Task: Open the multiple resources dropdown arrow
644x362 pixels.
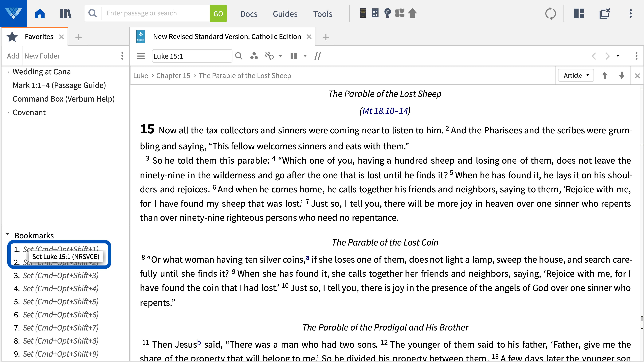Action: pyautogui.click(x=305, y=56)
